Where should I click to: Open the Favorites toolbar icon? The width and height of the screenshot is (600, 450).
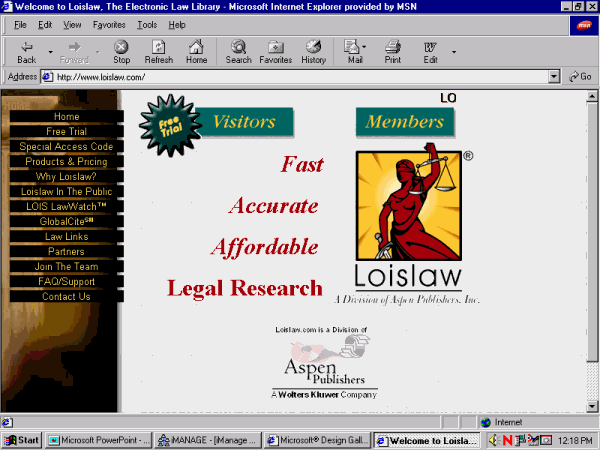tap(275, 51)
